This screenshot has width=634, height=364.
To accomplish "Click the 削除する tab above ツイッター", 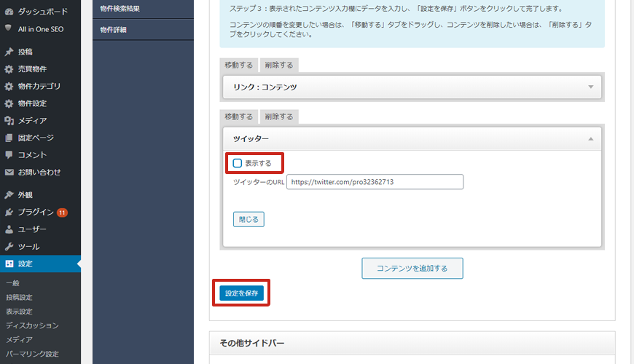I will tap(279, 116).
